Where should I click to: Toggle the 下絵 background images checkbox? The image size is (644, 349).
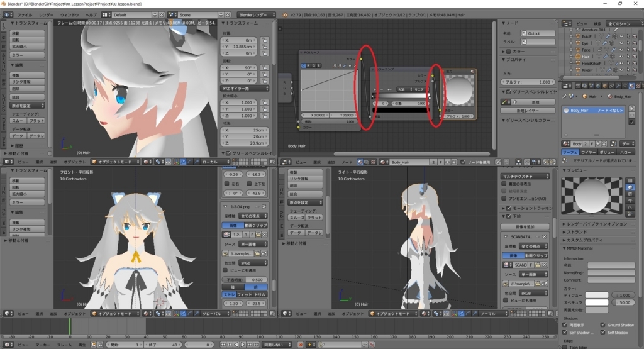pyautogui.click(x=509, y=216)
